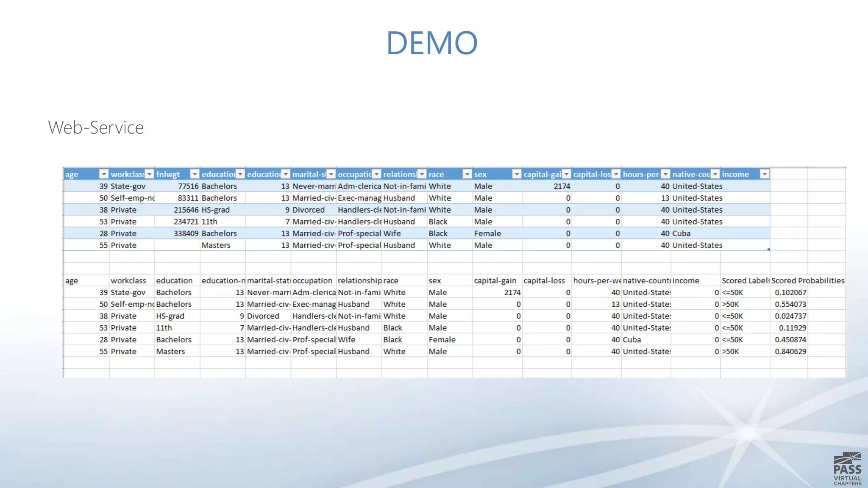Select Masters in the lower results table
The image size is (868, 488).
[x=177, y=352]
